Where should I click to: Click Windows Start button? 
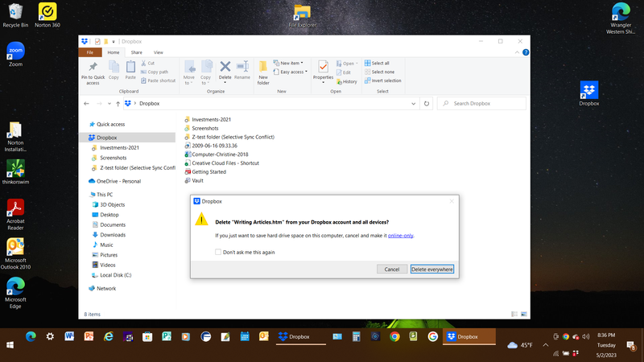coord(10,345)
